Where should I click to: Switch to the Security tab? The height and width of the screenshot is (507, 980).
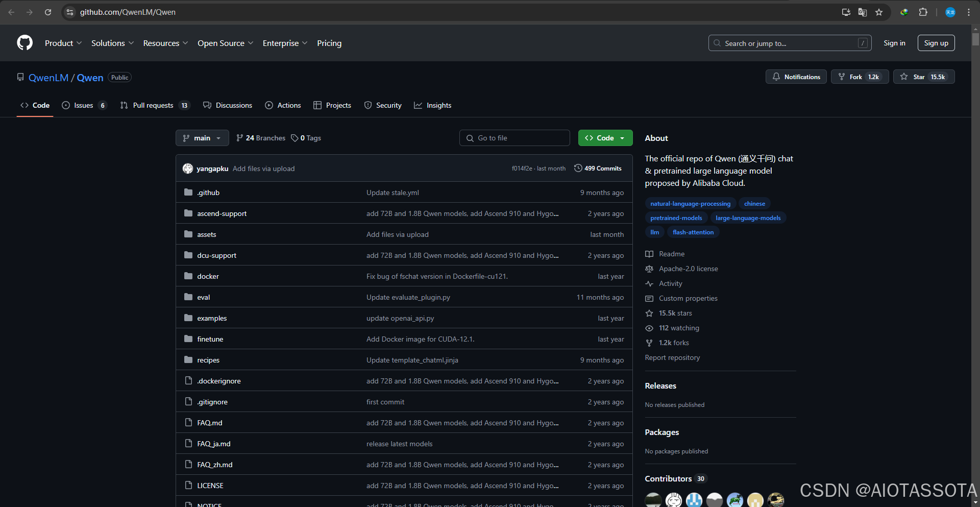pos(383,105)
